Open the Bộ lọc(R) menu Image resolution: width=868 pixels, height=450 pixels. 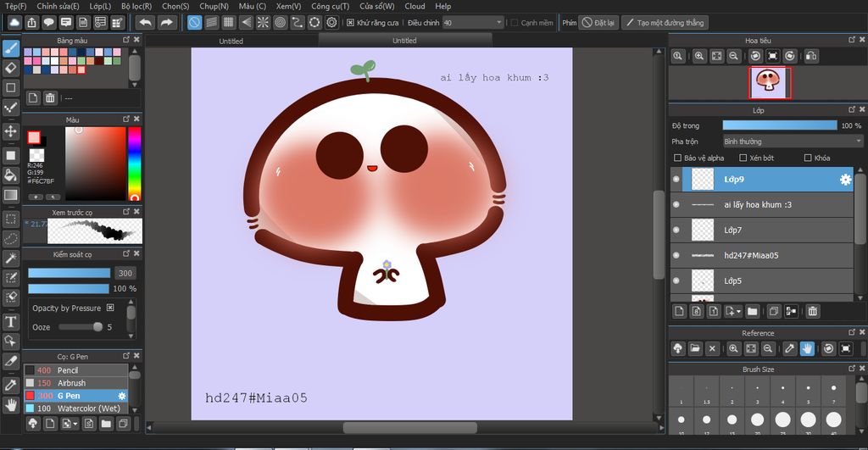coord(136,6)
